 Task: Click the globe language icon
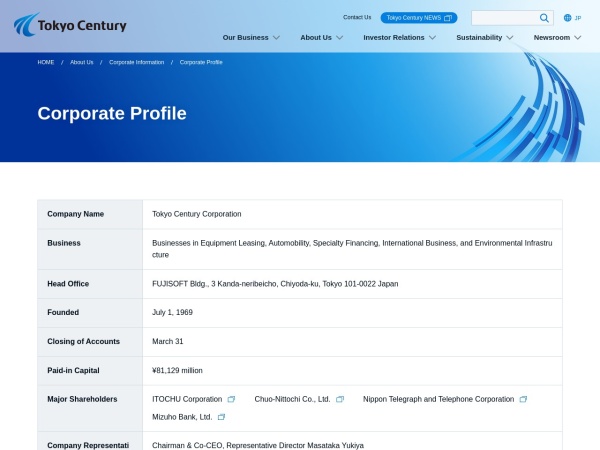tap(567, 18)
